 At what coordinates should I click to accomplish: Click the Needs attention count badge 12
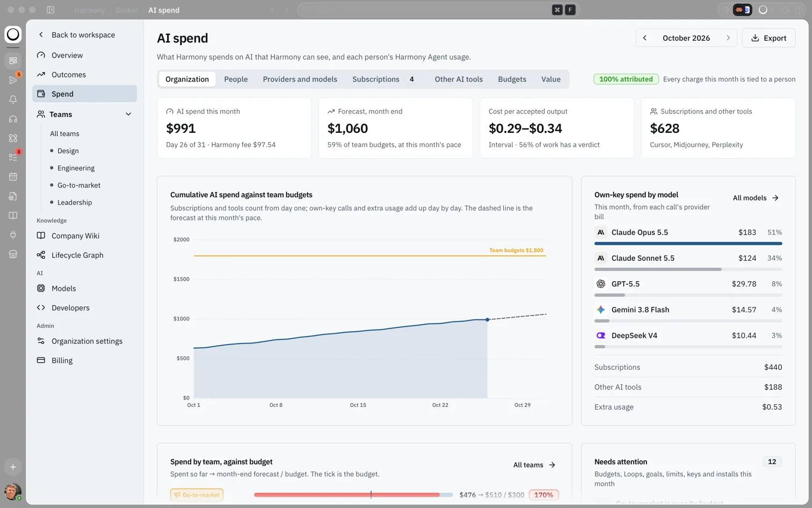click(772, 462)
